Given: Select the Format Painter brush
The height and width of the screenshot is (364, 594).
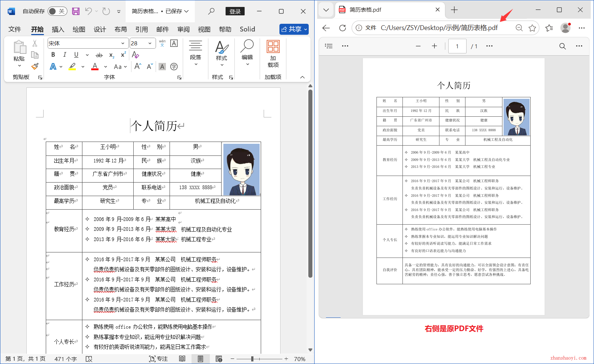Looking at the screenshot, I should pyautogui.click(x=35, y=66).
